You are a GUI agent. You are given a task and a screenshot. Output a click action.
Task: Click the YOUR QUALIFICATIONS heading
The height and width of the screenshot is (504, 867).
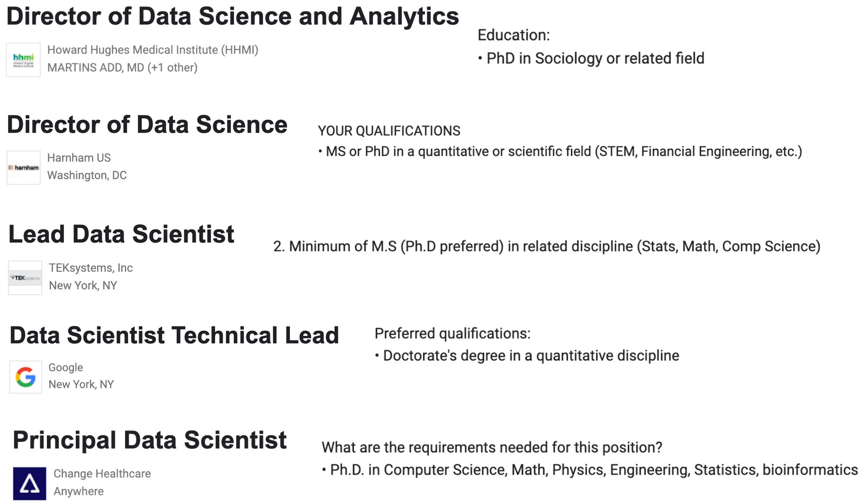(389, 131)
